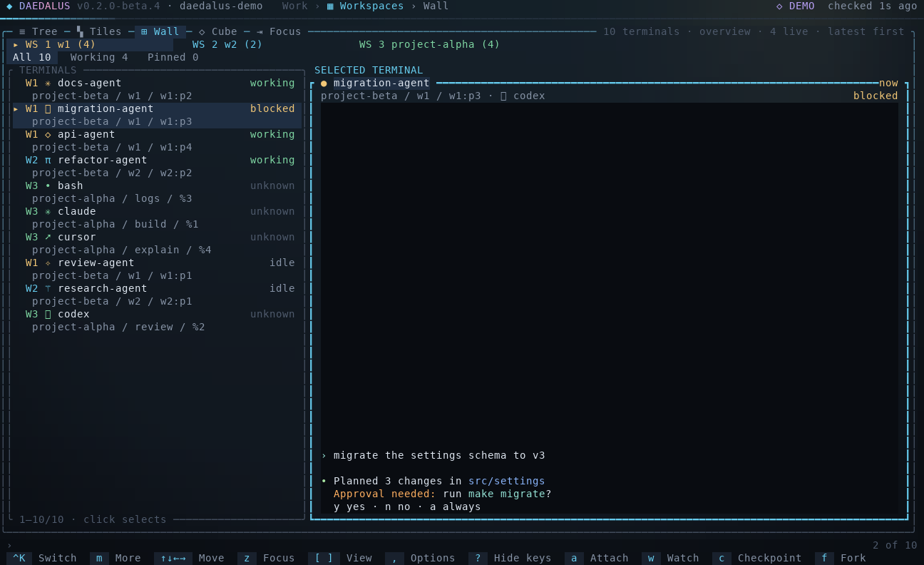The height and width of the screenshot is (565, 924).
Task: Click the a Attach shortcut
Action: tap(597, 558)
